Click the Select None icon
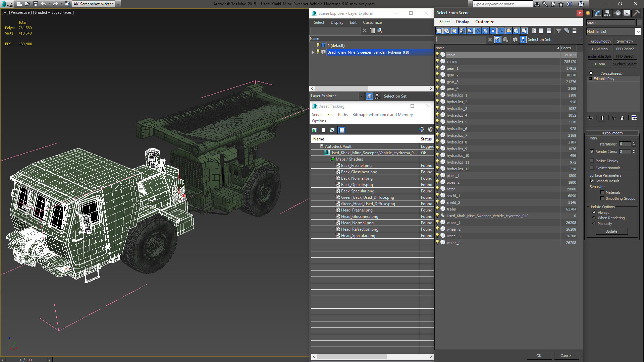The image size is (644, 362). 541,31
